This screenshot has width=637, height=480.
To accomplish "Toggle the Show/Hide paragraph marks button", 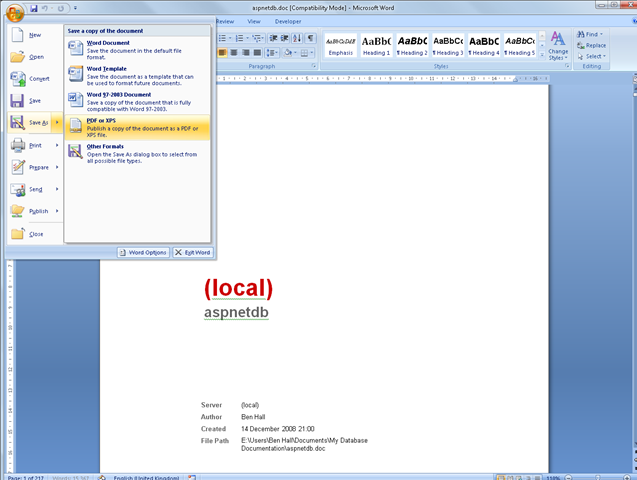I will (310, 38).
